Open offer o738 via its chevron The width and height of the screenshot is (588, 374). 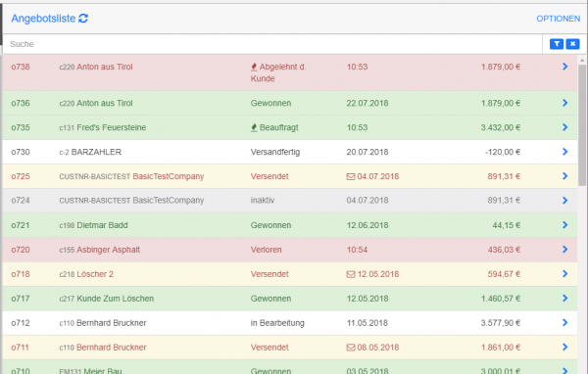point(565,67)
